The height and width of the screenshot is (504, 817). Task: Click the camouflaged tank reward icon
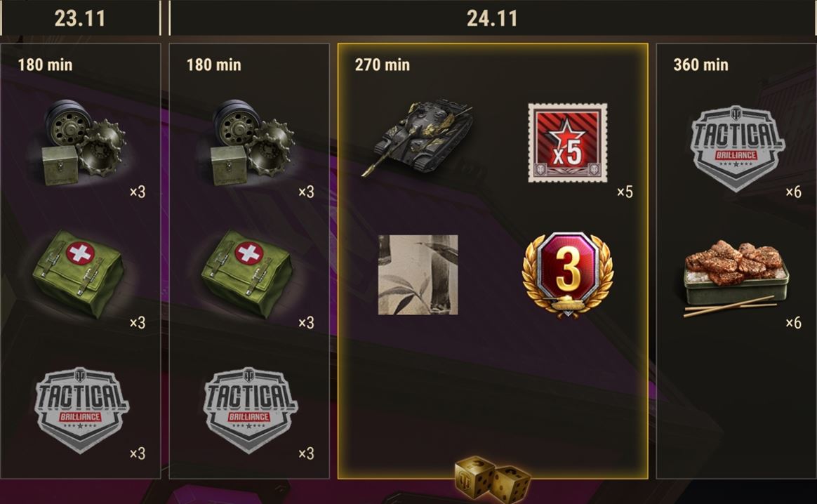pyautogui.click(x=418, y=137)
